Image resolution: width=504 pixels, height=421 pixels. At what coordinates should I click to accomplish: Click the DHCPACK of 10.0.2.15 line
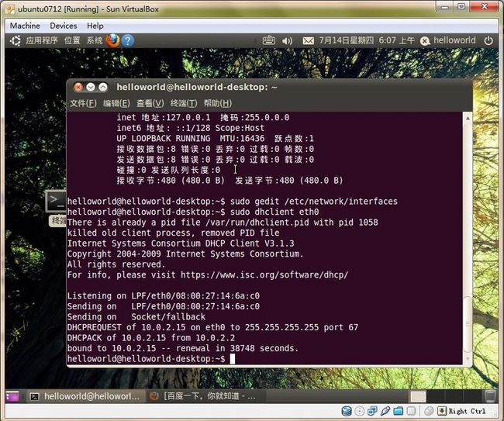151,338
